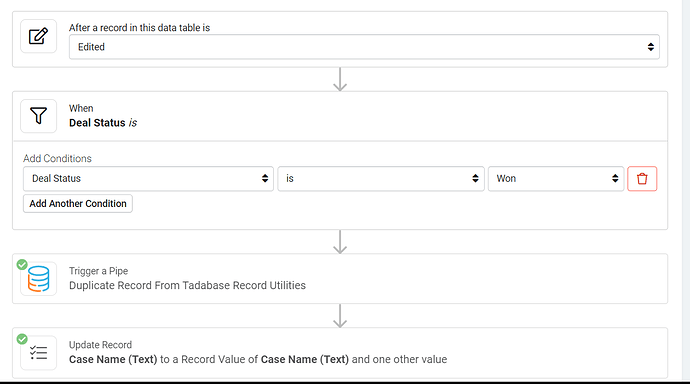Click Add Another Condition button
The image size is (690, 384).
pos(78,204)
